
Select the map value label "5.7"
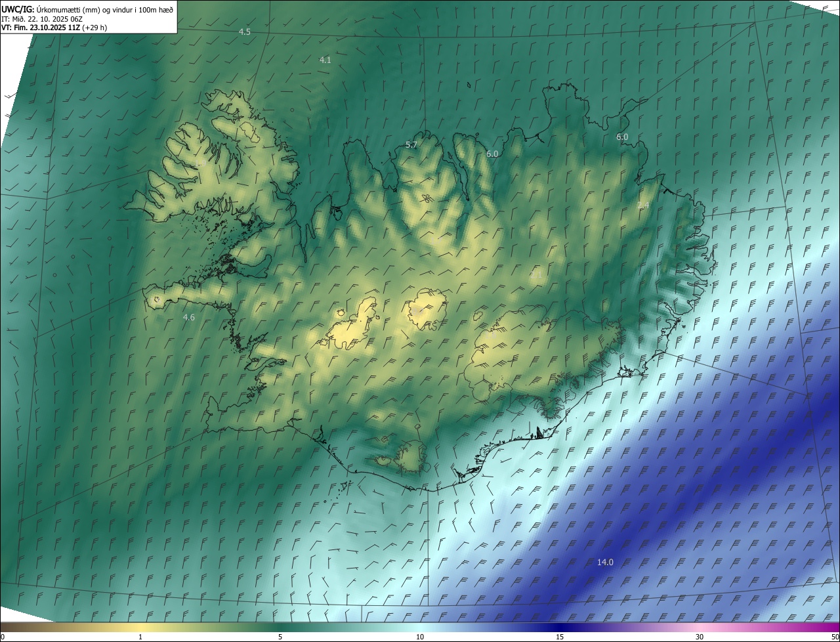(x=411, y=144)
